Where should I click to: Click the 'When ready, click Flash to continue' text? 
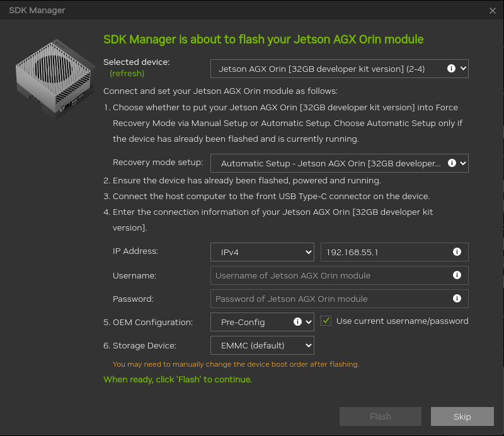(x=178, y=379)
